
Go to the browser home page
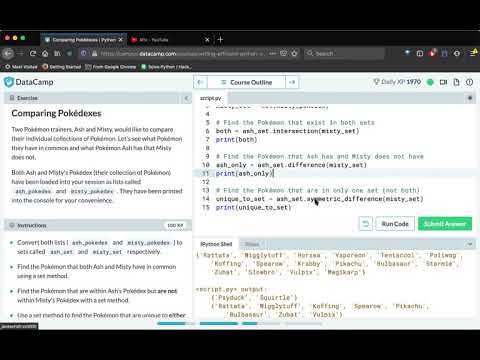click(x=45, y=53)
